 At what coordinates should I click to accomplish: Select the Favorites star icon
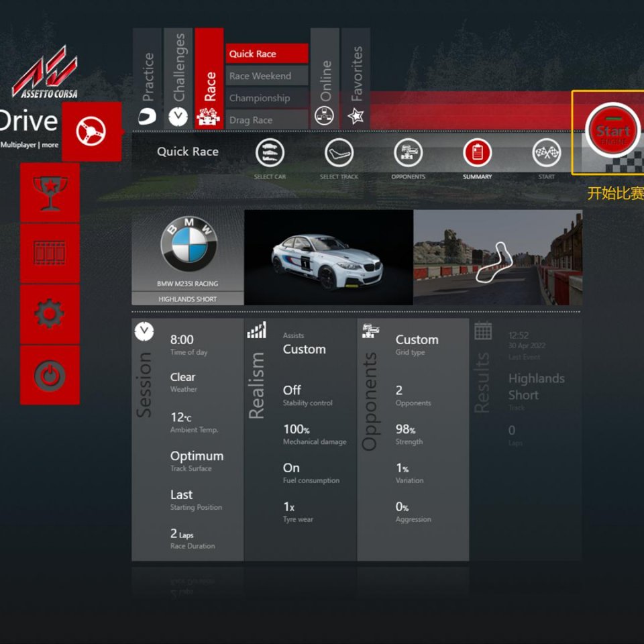point(356,116)
